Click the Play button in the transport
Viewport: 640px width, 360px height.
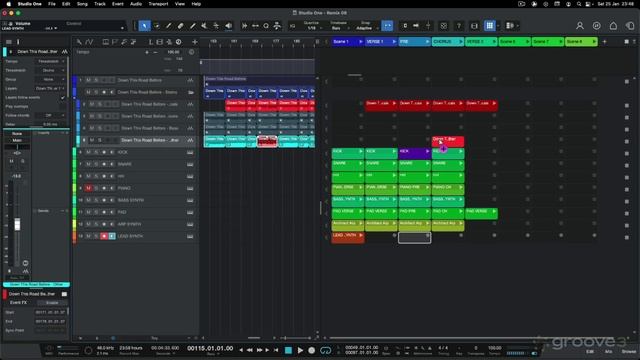300,350
